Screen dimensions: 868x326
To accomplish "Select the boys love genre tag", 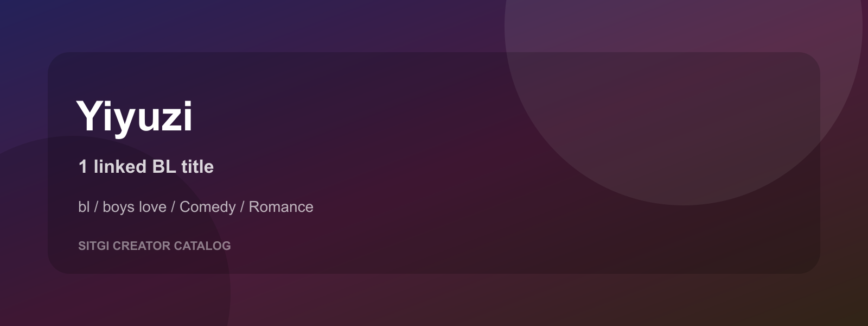I will pos(135,207).
